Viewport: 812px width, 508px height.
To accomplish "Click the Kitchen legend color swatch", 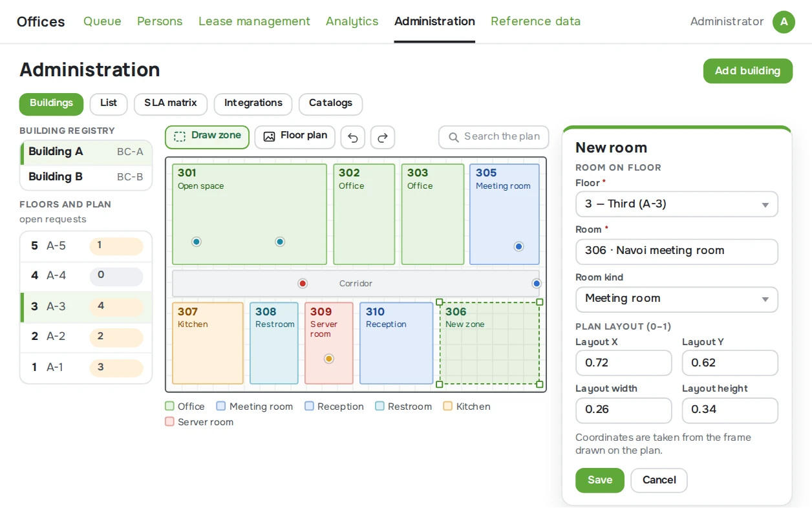I will pyautogui.click(x=447, y=407).
